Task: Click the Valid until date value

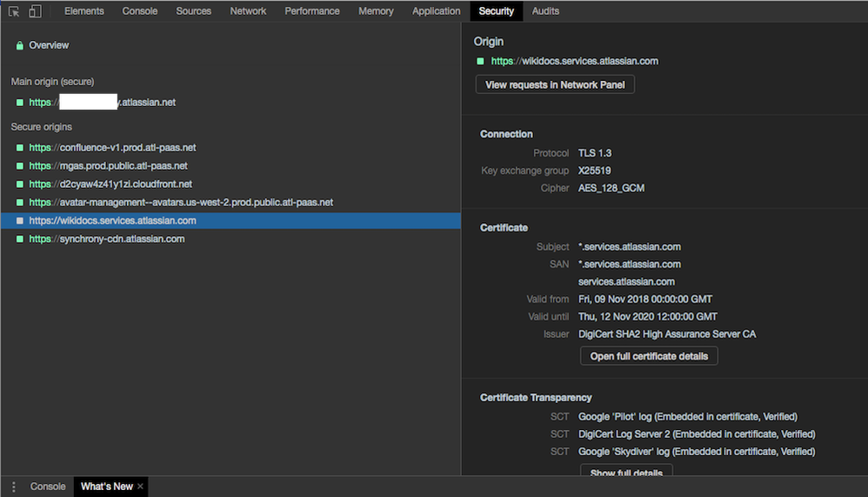Action: click(648, 317)
